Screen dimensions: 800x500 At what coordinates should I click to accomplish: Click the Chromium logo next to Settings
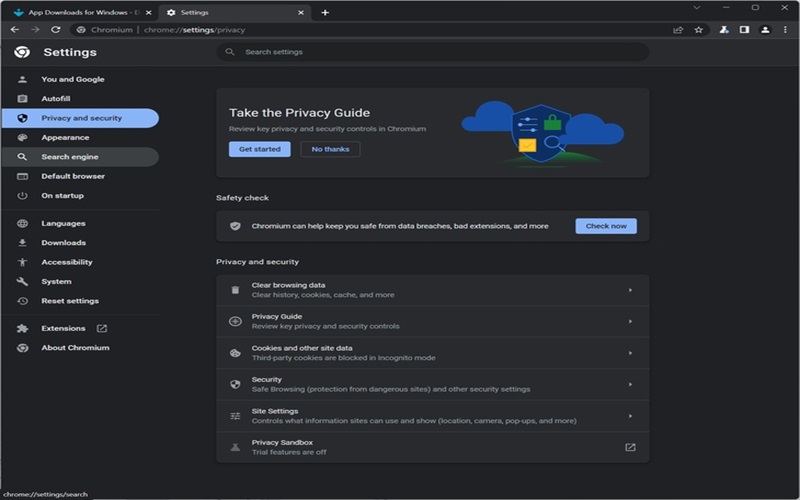click(22, 52)
